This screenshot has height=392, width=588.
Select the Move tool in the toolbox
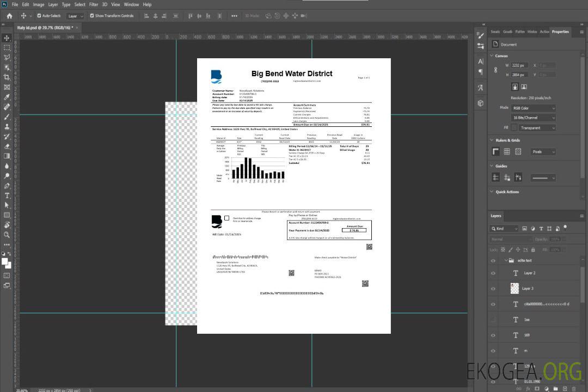(7, 38)
